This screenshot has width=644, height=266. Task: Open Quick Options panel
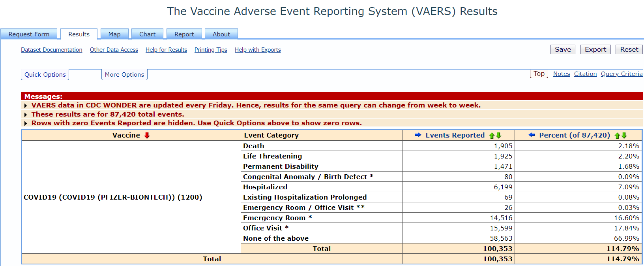tap(45, 75)
